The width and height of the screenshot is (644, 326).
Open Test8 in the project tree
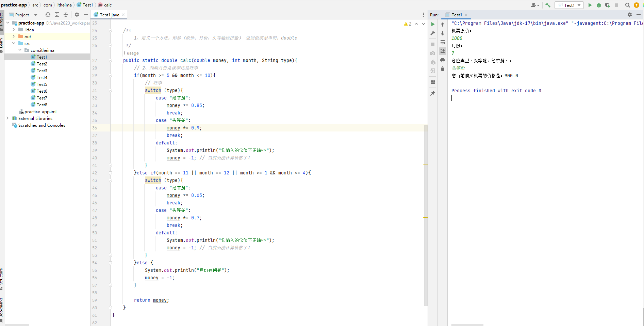coord(42,105)
